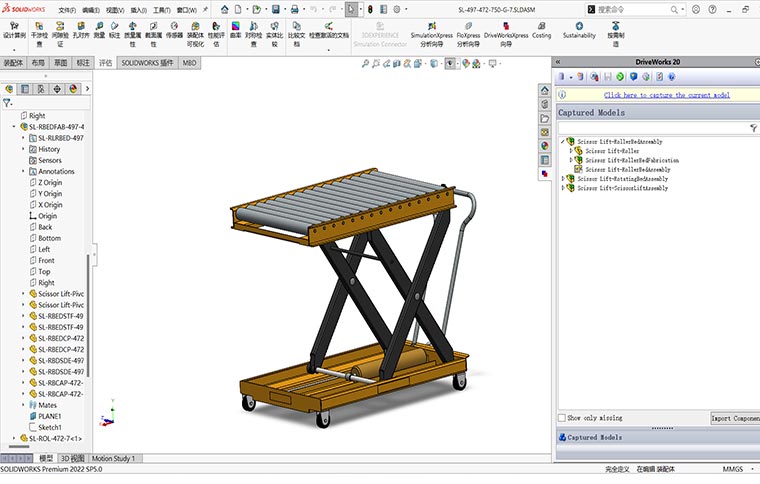Expand Scissor Lift-RotatingBedAssembly node

click(563, 179)
